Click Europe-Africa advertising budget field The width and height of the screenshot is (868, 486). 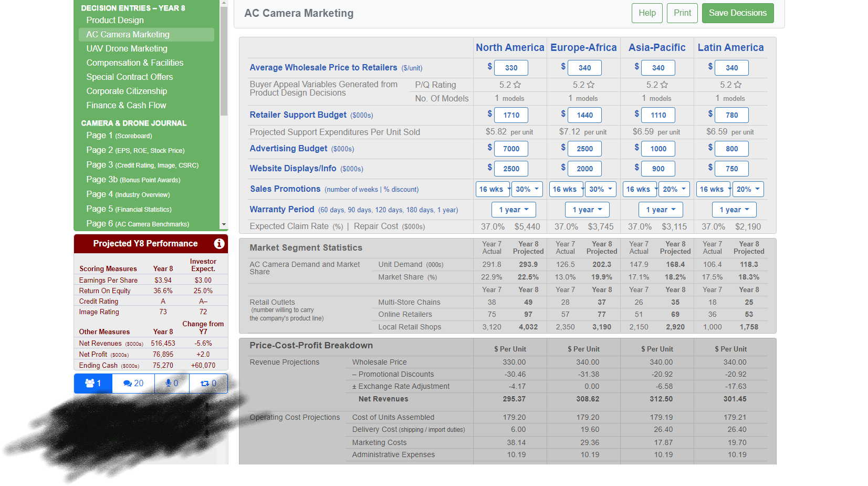coord(584,149)
